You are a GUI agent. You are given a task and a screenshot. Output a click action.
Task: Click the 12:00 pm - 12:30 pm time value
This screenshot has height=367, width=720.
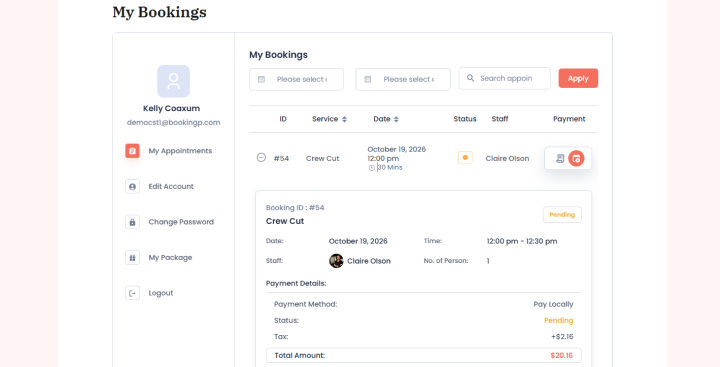click(x=522, y=241)
